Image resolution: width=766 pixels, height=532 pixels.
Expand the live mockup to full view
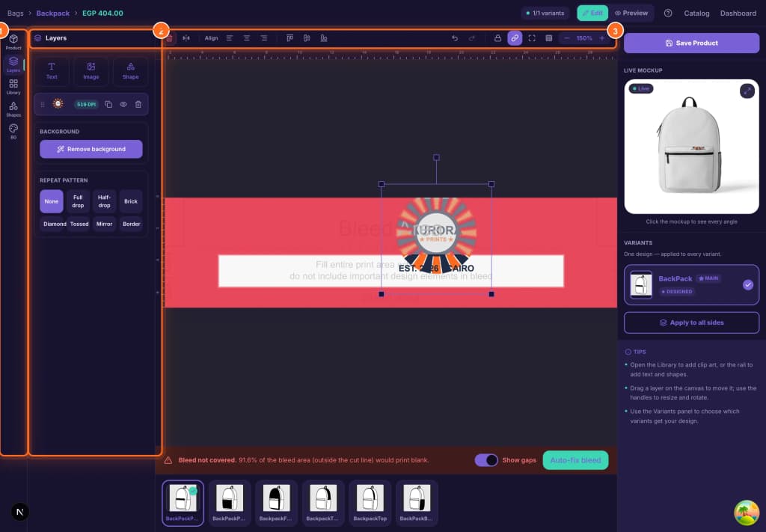pos(747,91)
